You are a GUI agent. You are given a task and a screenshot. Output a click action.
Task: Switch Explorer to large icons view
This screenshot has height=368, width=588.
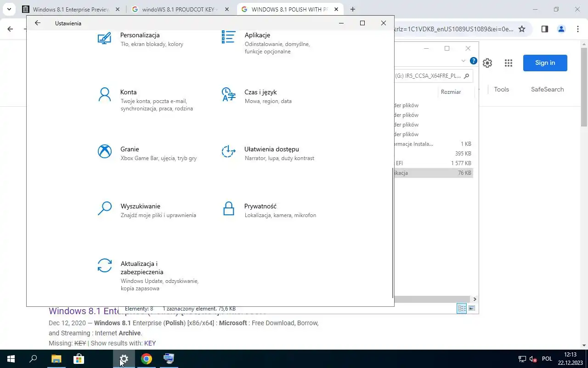pyautogui.click(x=472, y=308)
